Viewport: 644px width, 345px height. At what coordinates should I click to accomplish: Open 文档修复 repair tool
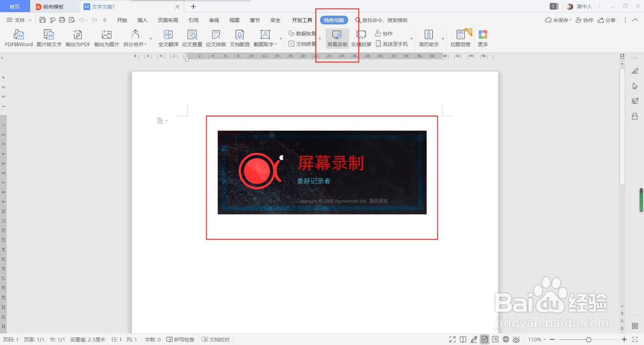(x=302, y=44)
